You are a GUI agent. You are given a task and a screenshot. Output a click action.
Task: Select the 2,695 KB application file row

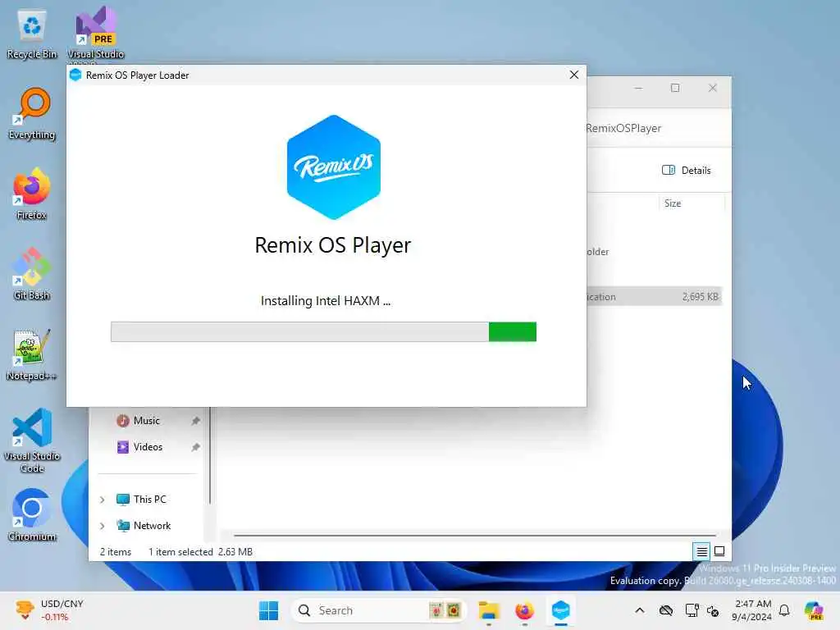point(655,296)
